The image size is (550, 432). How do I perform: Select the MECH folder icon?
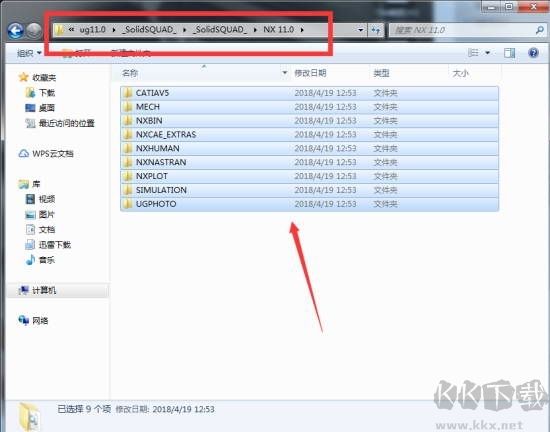127,107
